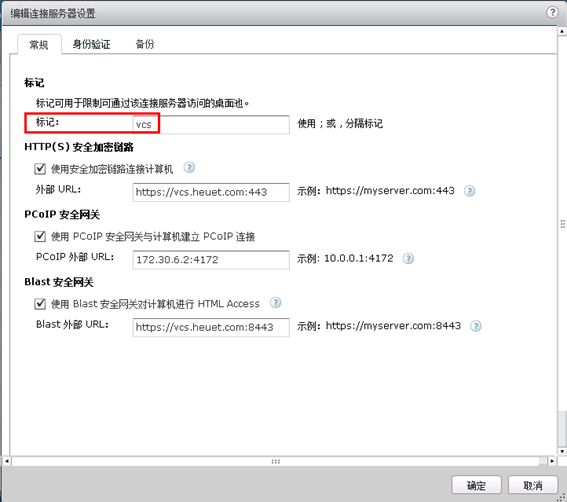The image size is (567, 502).
Task: Open help icon beside 10.0.0.1:4172 example
Action: [408, 259]
